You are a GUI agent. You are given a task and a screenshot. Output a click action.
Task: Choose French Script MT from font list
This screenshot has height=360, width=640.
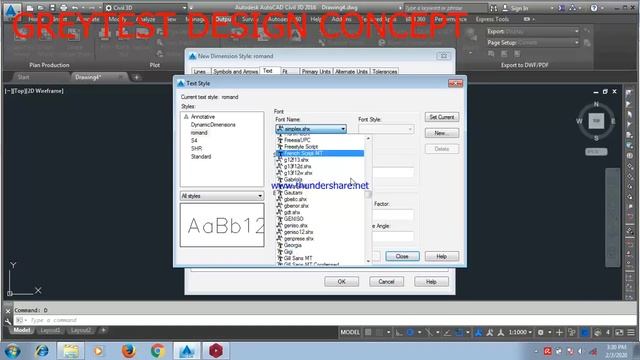[x=320, y=153]
